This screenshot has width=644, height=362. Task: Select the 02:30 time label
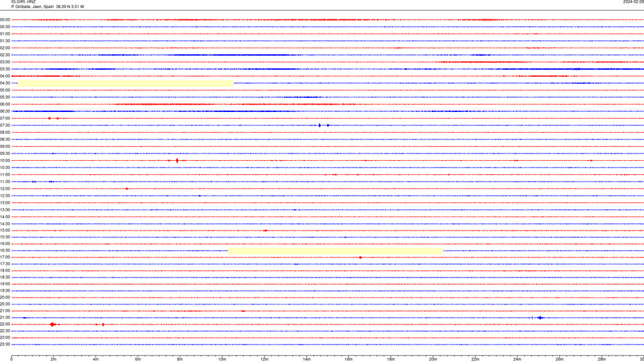point(5,55)
